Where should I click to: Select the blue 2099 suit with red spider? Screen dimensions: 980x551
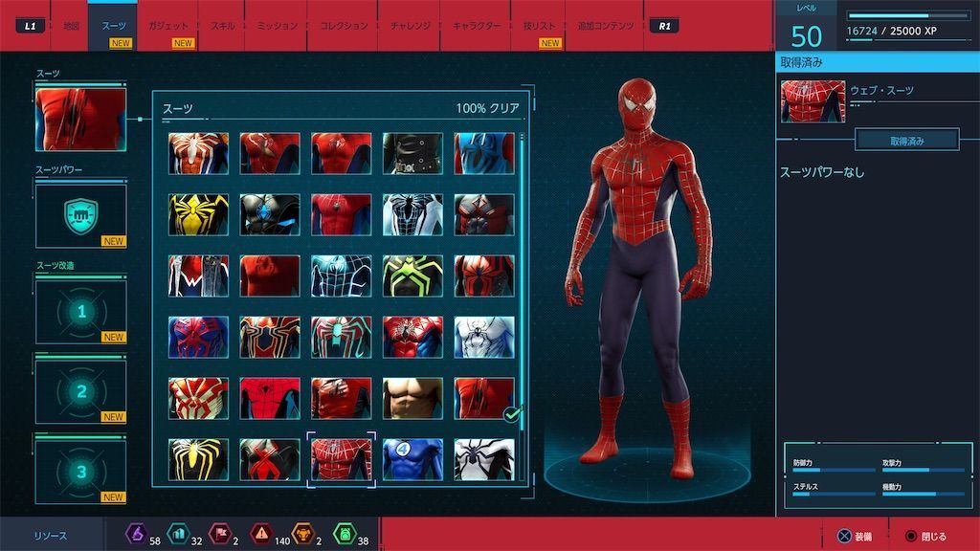click(198, 337)
